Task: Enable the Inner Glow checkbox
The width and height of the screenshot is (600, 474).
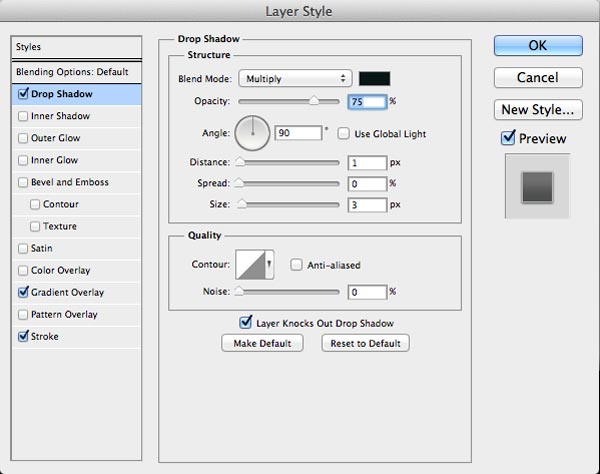Action: pyautogui.click(x=23, y=160)
